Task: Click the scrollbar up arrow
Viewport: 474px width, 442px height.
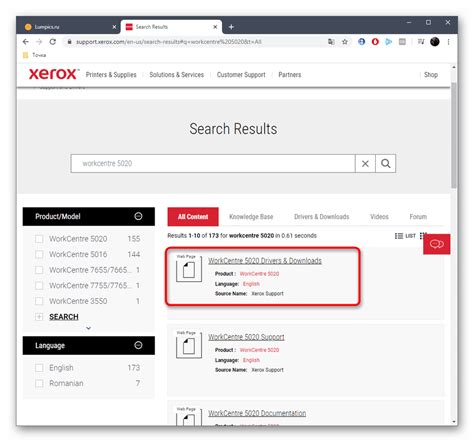Action: click(454, 67)
